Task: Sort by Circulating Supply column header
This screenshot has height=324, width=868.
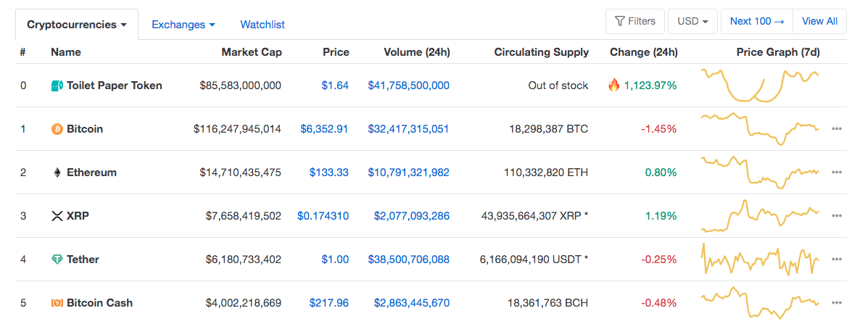Action: (x=542, y=52)
